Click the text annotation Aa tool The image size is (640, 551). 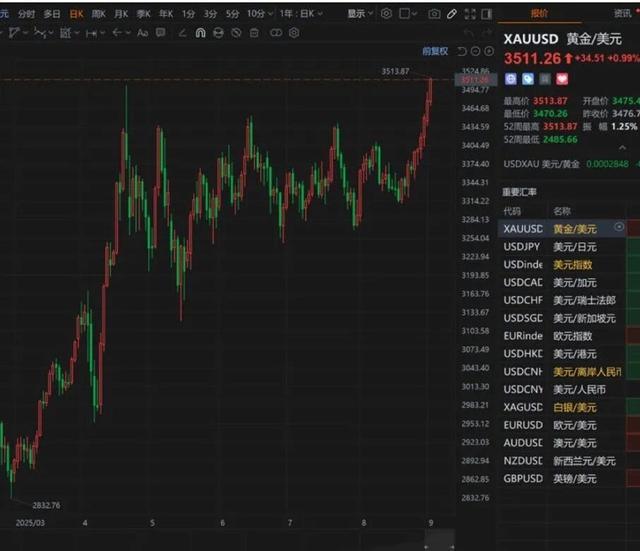143,32
